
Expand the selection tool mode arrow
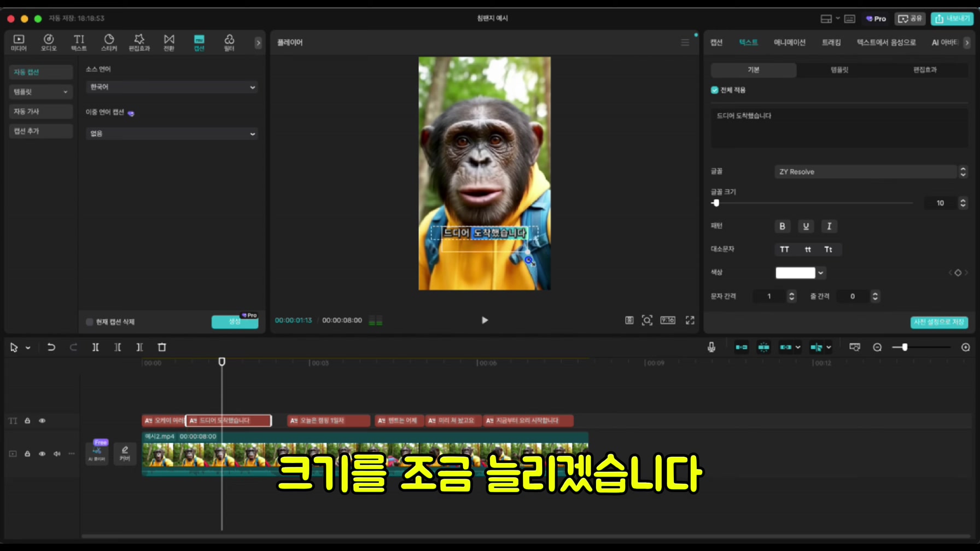pyautogui.click(x=28, y=347)
